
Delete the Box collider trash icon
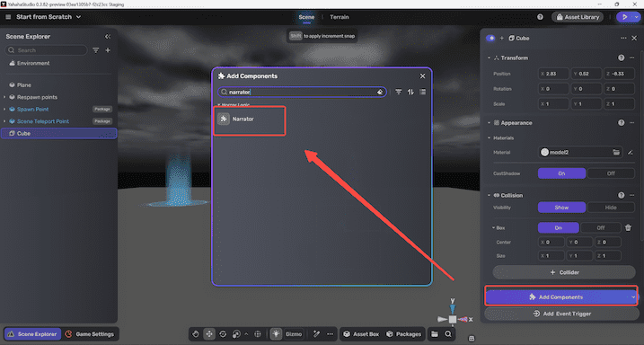pos(628,227)
